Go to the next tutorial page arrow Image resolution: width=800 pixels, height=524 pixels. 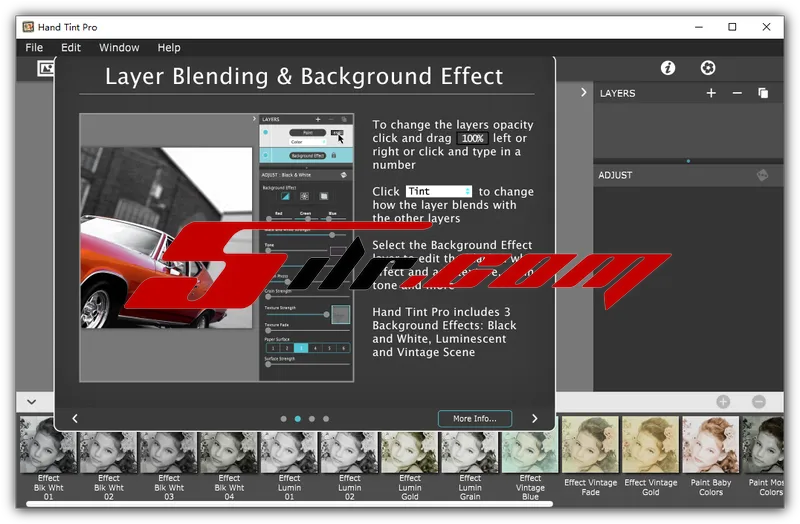coord(534,419)
